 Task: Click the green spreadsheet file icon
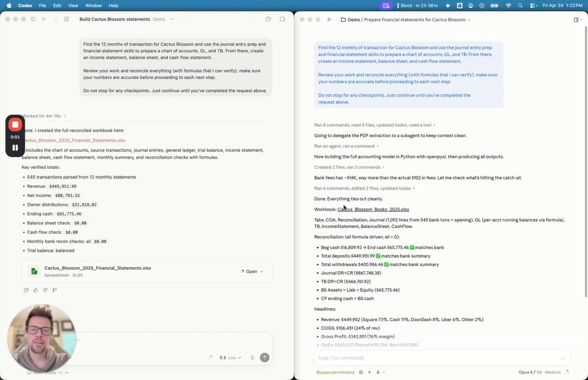click(34, 271)
